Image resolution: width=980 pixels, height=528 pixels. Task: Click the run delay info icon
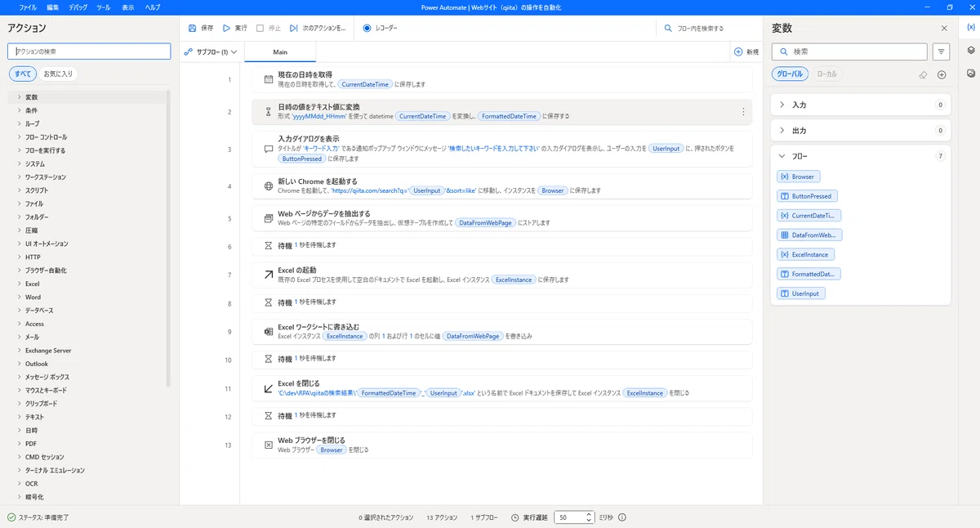pos(622,517)
